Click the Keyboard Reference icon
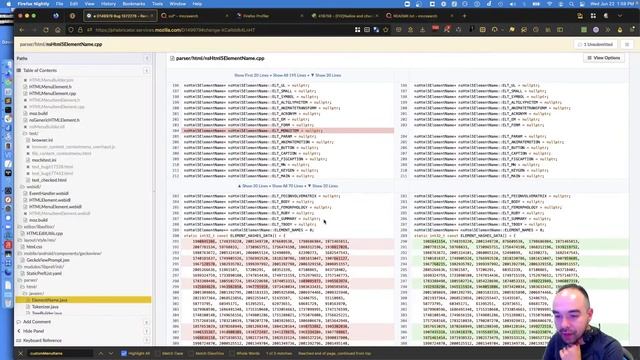The height and width of the screenshot is (360, 640). (19, 340)
